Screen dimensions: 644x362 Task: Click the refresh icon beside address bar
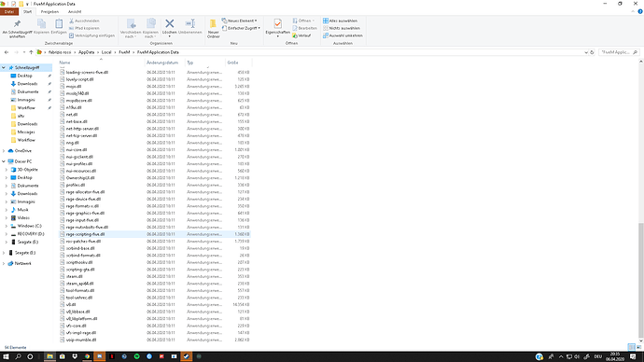point(592,52)
